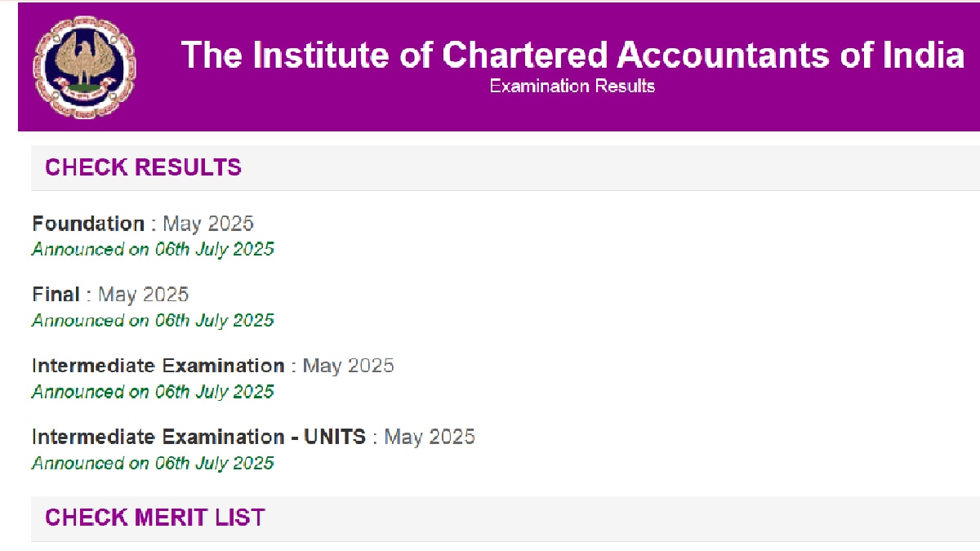Click the ICAI emblem logo
980x551 pixels.
pos(84,67)
